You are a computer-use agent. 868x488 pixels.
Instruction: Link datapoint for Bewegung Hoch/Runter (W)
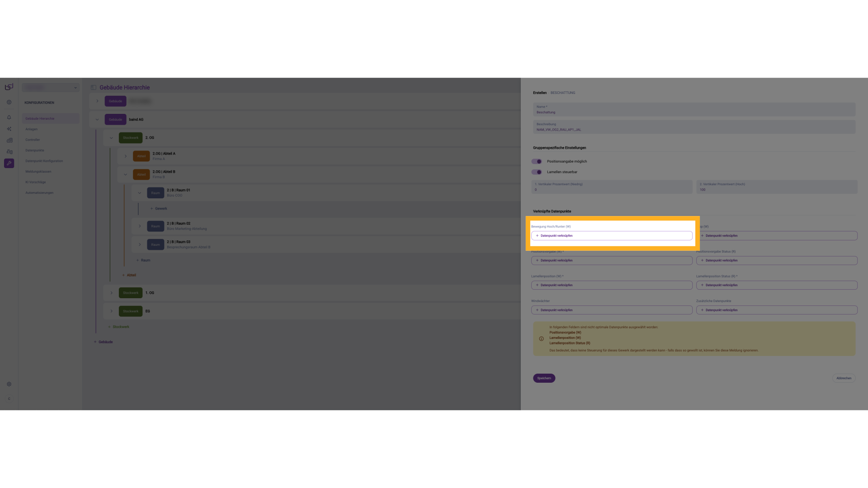[611, 236]
